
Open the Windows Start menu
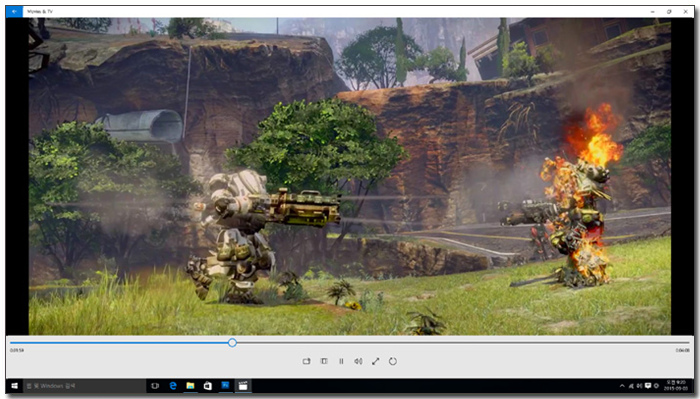tap(14, 386)
